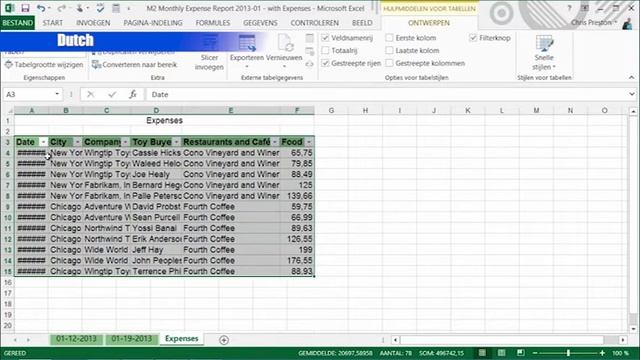Open the City column filter dropdown

[x=78, y=142]
